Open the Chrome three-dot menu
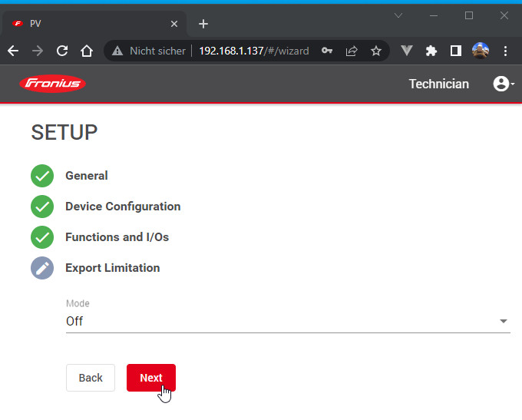The height and width of the screenshot is (420, 522). click(505, 51)
